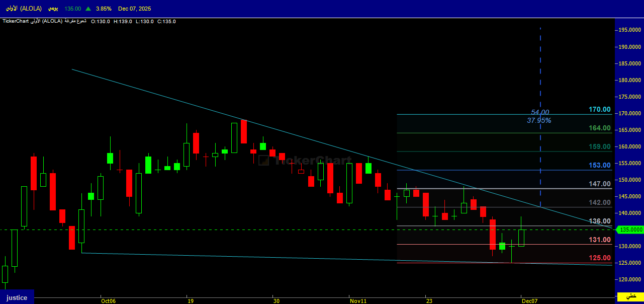
Task: Click the green up-triangle price change indicator
Action: pos(88,9)
